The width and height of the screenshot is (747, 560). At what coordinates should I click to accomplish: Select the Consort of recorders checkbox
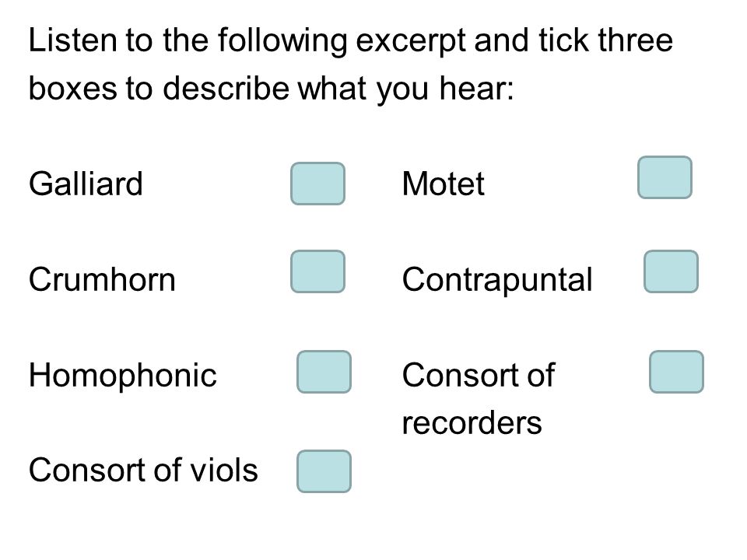676,372
